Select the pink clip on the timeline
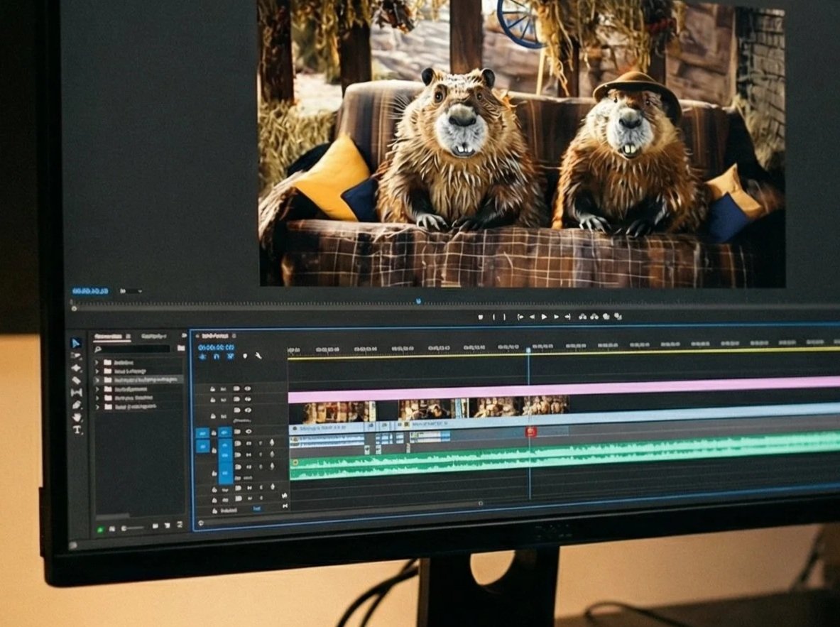Viewport: 840px width, 627px height. pyautogui.click(x=564, y=391)
